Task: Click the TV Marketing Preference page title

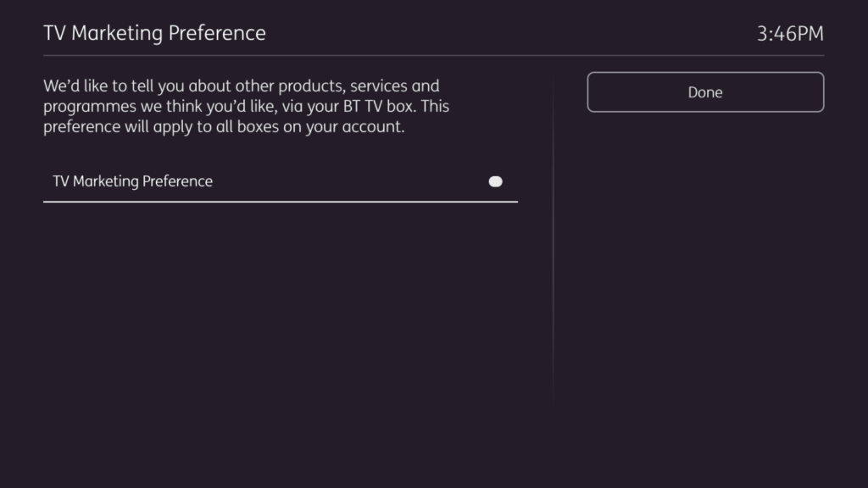Action: pyautogui.click(x=154, y=33)
